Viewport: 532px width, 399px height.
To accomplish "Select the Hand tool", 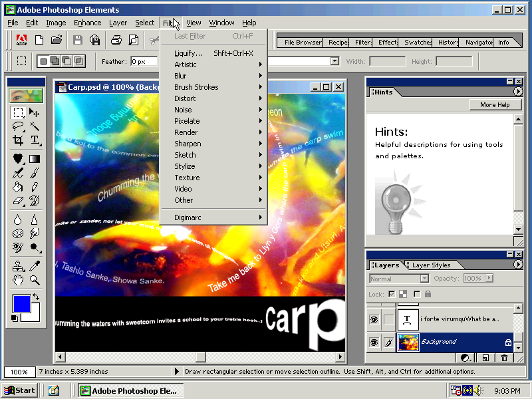I will pyautogui.click(x=18, y=280).
